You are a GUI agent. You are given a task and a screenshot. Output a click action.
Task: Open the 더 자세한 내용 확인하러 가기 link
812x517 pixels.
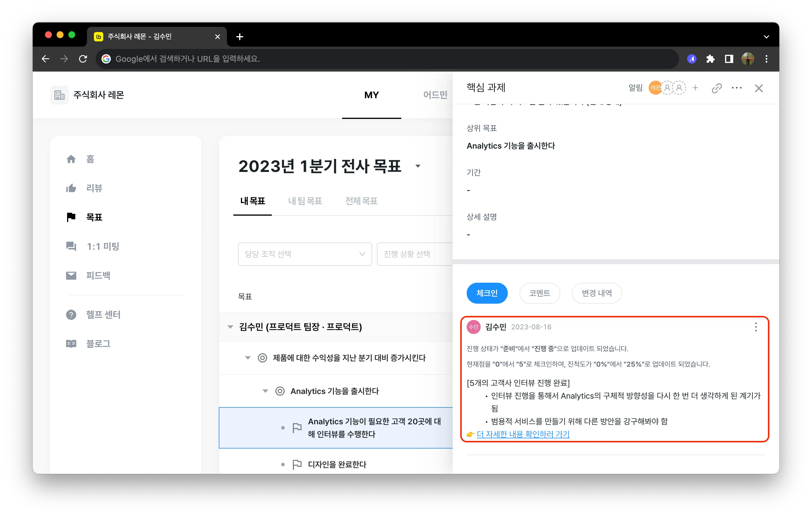click(x=523, y=434)
